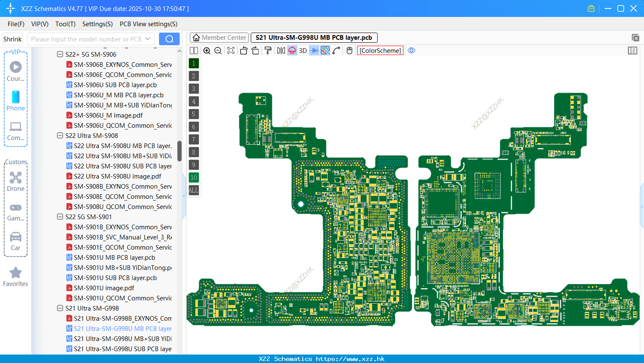Toggle the net routing display icon
This screenshot has width=644, height=363.
325,51
